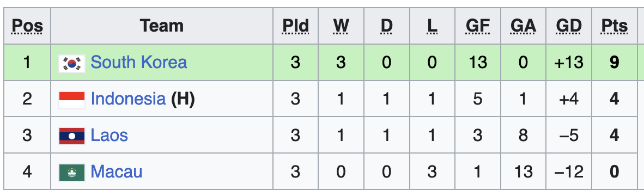Click the Pld column header

coord(296,26)
